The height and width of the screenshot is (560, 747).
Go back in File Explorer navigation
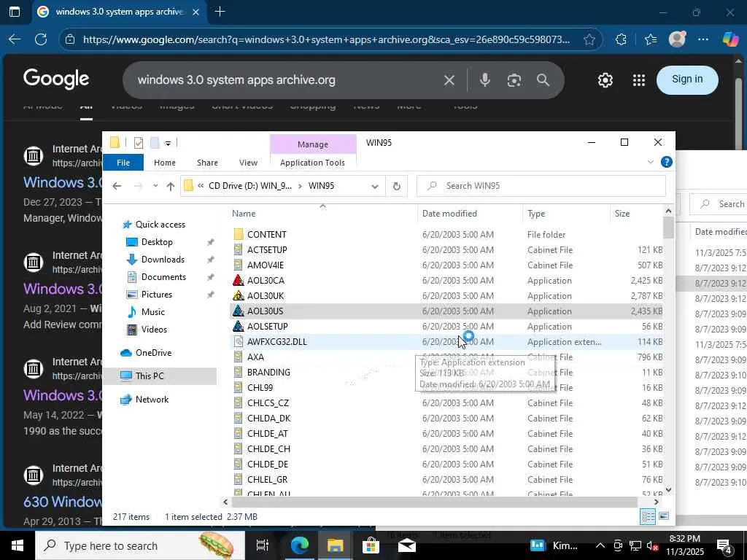[x=117, y=186]
